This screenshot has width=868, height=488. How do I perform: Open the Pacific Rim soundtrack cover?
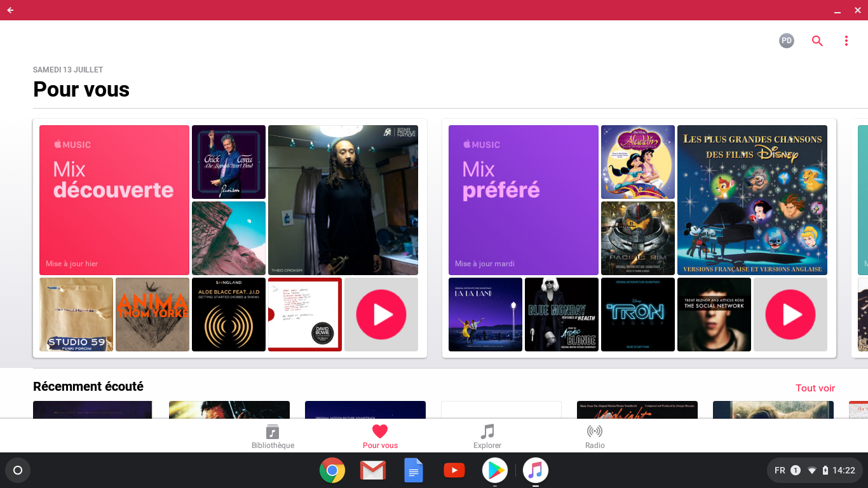pos(638,238)
